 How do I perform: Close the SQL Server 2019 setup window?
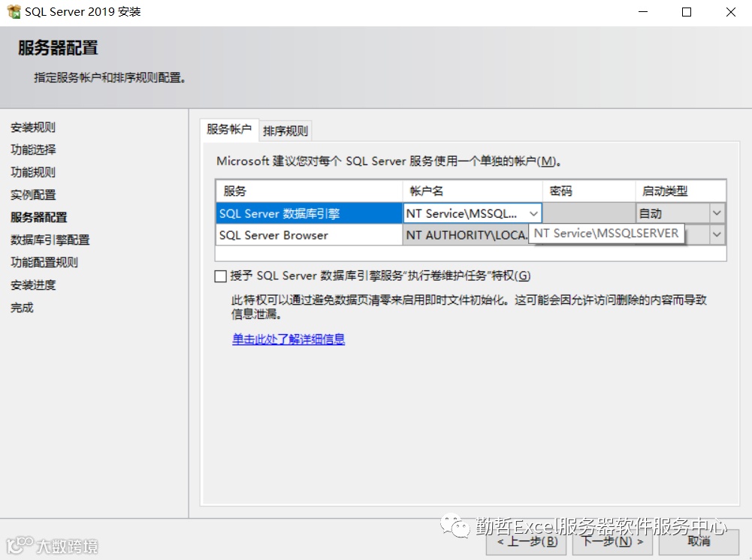coord(731,12)
